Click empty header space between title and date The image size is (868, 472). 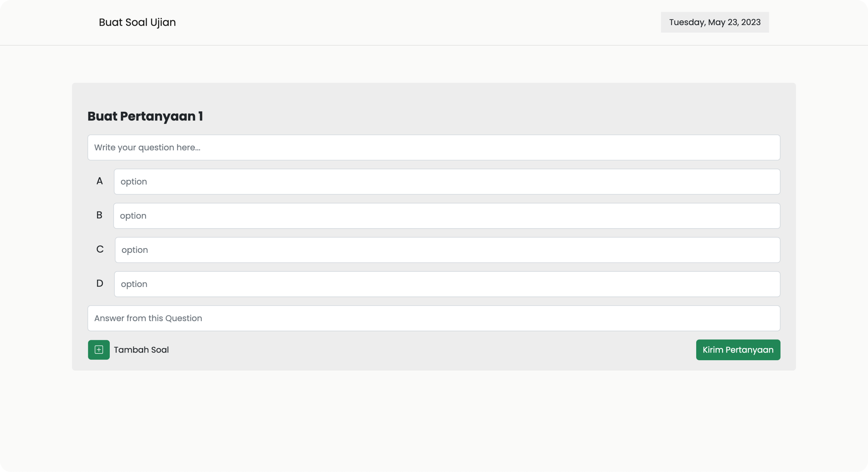click(x=404, y=22)
